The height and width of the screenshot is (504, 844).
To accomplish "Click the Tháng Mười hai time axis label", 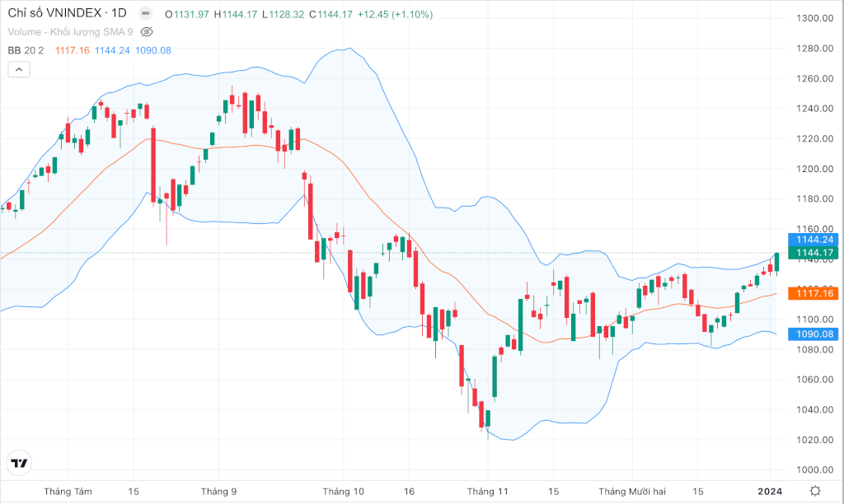I will (632, 492).
